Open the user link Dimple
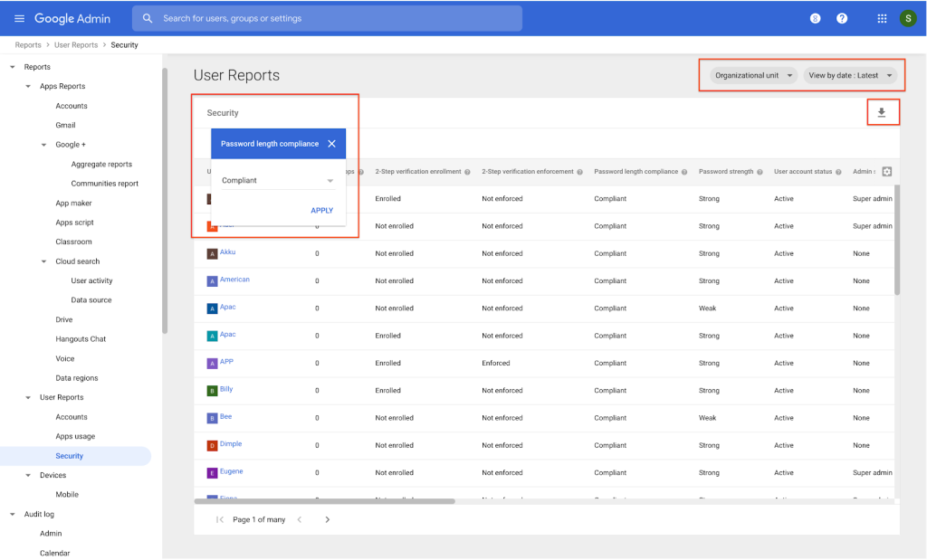Image resolution: width=927 pixels, height=560 pixels. click(x=231, y=444)
